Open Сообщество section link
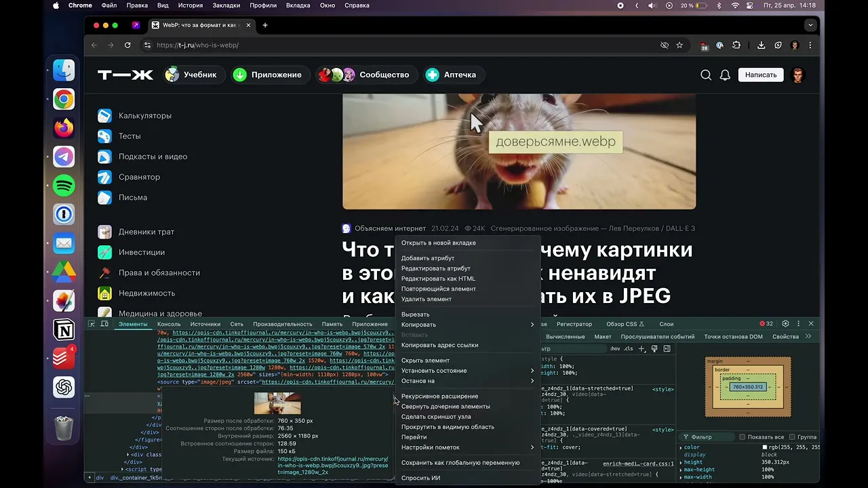Image resolution: width=868 pixels, height=488 pixels. tap(366, 75)
